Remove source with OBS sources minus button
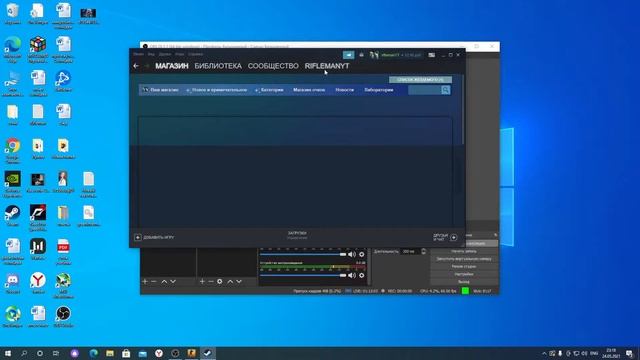The image size is (640, 360). [x=211, y=282]
